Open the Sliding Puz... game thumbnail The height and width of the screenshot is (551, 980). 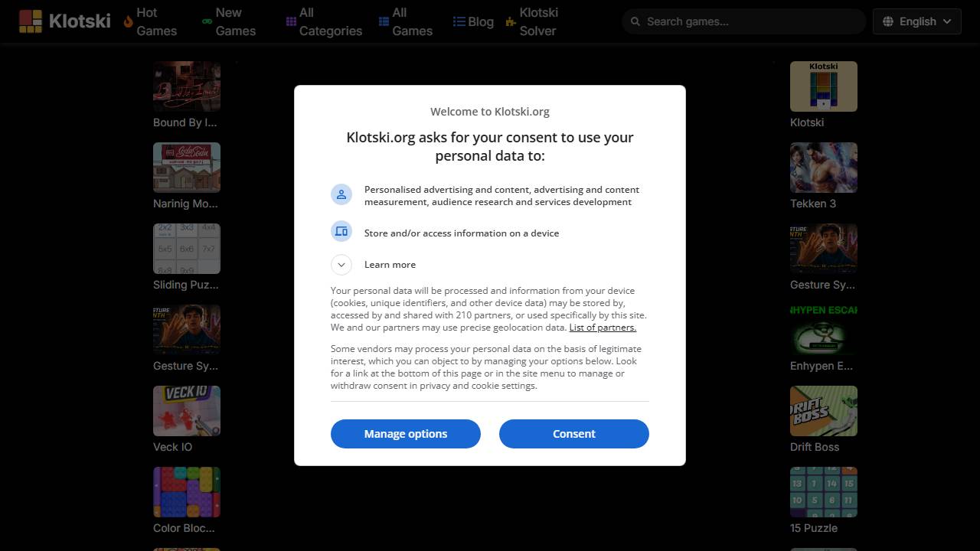coord(187,249)
